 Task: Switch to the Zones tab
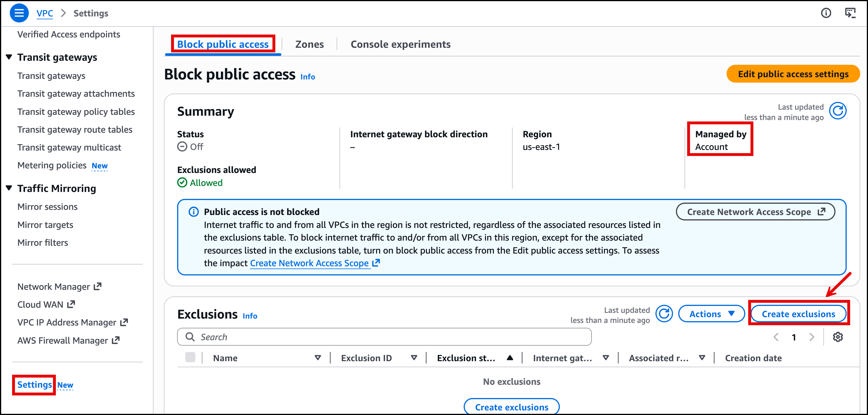point(309,44)
